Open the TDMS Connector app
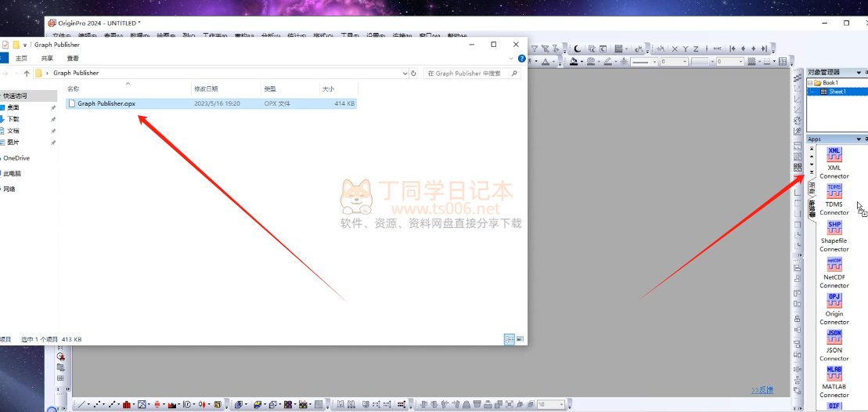 834,200
